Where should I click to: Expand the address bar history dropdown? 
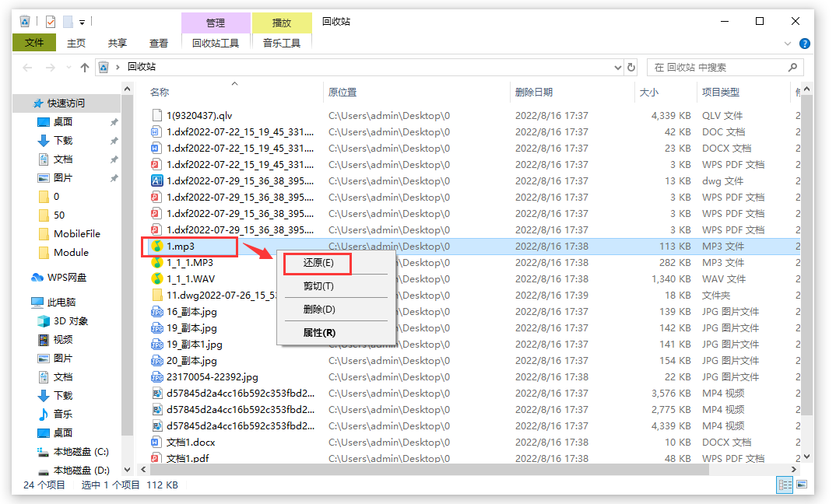(x=618, y=68)
